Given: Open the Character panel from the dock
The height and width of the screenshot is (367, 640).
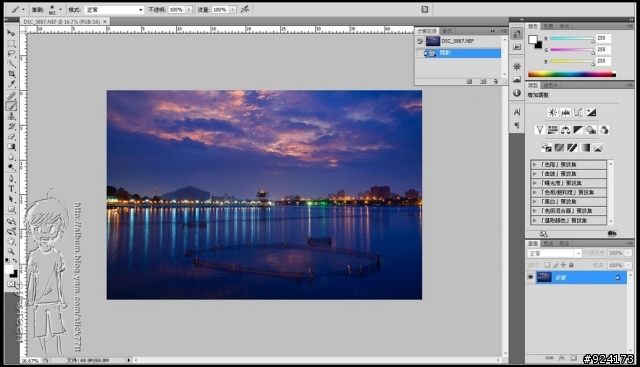Looking at the screenshot, I should [517, 112].
